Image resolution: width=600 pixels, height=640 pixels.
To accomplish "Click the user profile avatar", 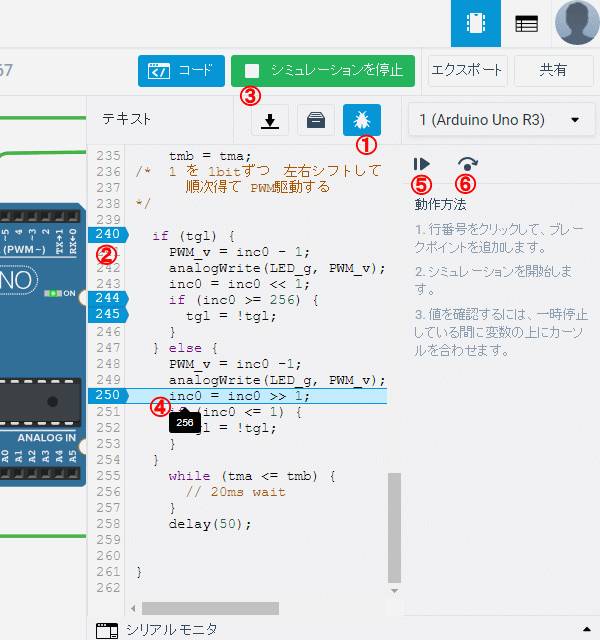I will click(x=577, y=24).
